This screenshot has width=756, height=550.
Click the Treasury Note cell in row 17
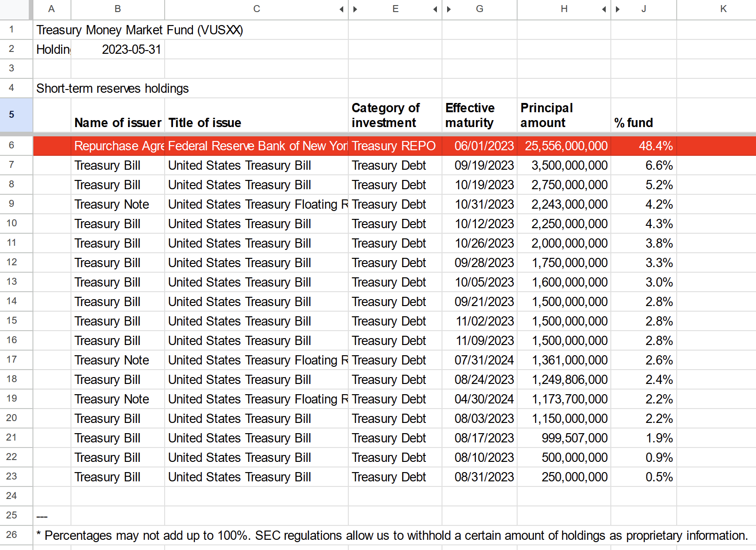click(x=118, y=360)
